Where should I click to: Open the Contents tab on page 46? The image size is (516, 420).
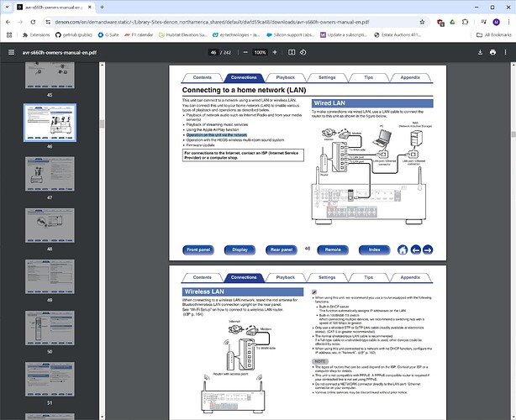[x=202, y=77]
